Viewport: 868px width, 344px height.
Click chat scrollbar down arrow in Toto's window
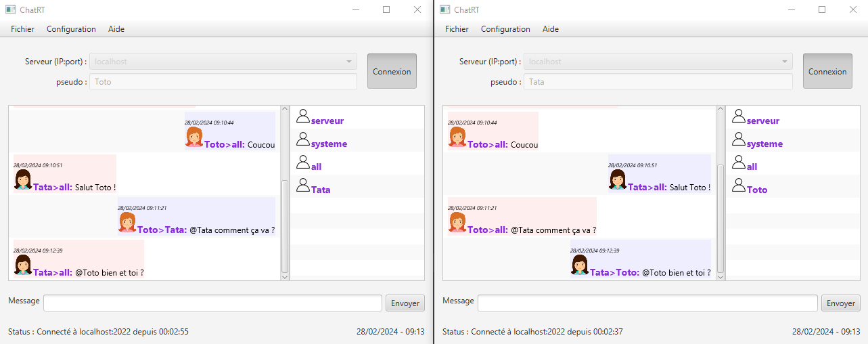click(285, 276)
